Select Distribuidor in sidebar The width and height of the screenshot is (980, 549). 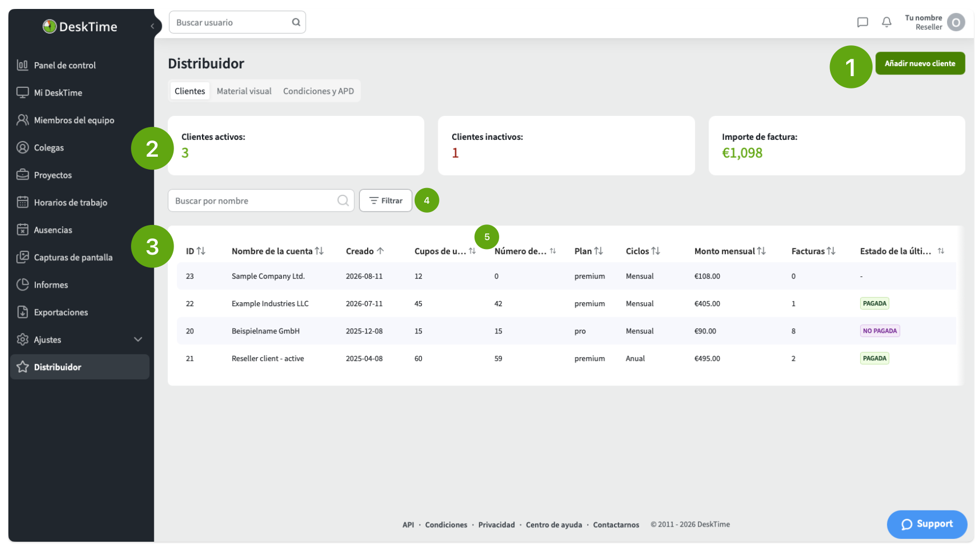[x=79, y=367]
